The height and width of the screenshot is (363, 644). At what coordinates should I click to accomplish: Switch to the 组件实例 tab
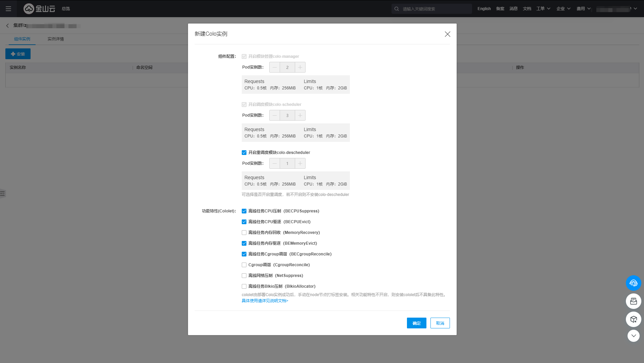pyautogui.click(x=22, y=39)
